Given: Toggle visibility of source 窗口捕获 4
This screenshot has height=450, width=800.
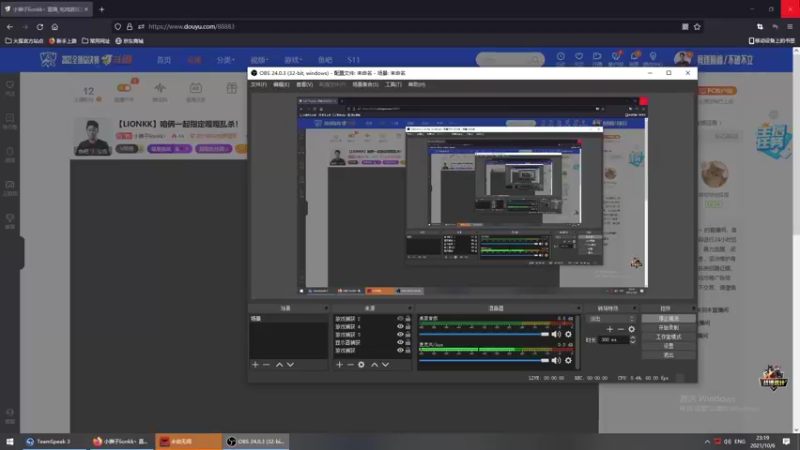Looking at the screenshot, I should pyautogui.click(x=400, y=327).
